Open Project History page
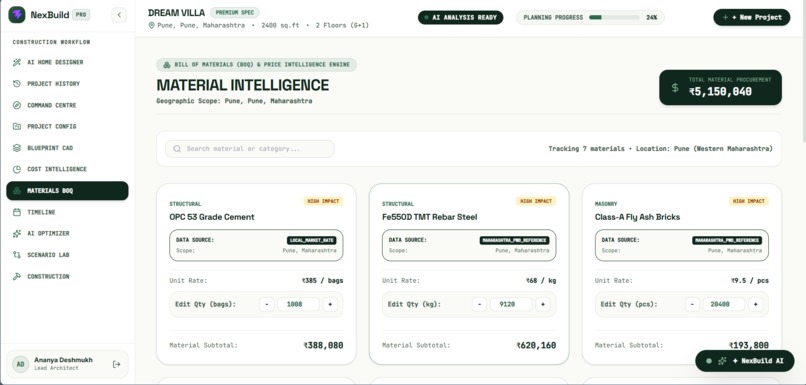 click(67, 84)
